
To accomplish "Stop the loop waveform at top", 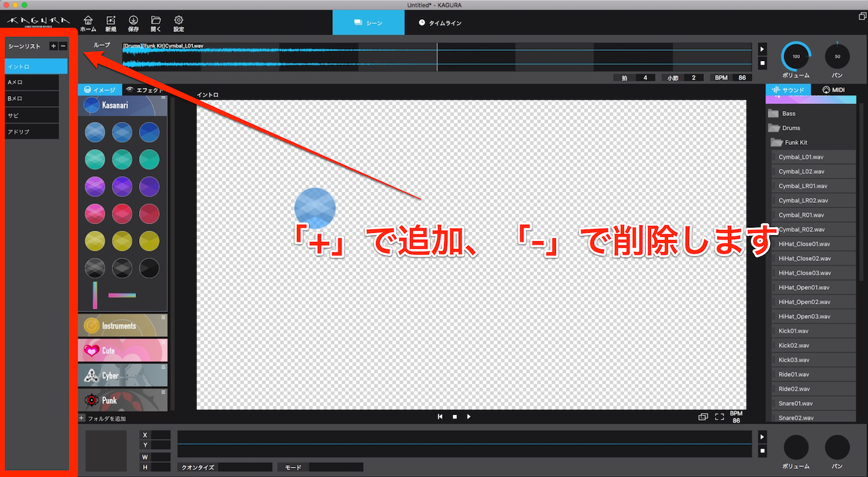I will 762,63.
